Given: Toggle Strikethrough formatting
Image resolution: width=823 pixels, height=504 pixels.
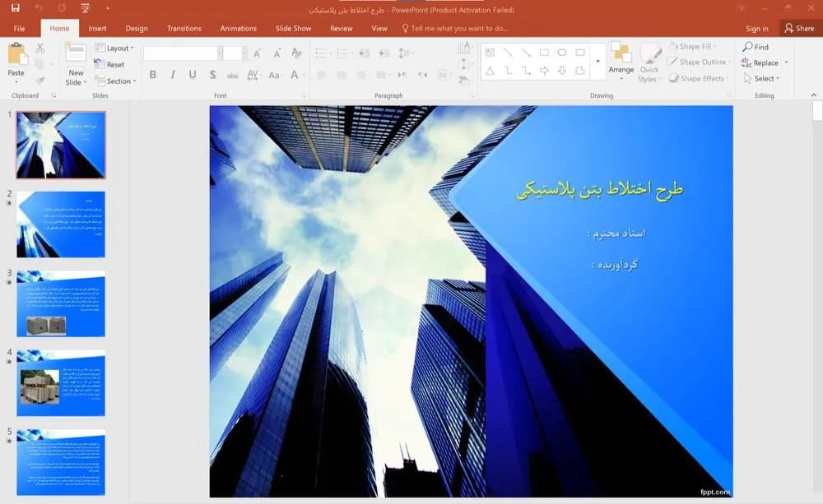Looking at the screenshot, I should coord(233,75).
